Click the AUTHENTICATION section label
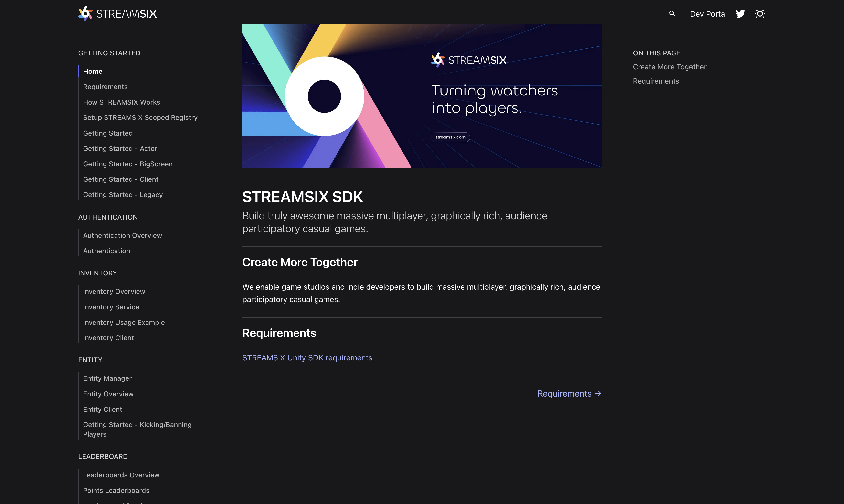Viewport: 844px width, 504px height. (x=108, y=217)
